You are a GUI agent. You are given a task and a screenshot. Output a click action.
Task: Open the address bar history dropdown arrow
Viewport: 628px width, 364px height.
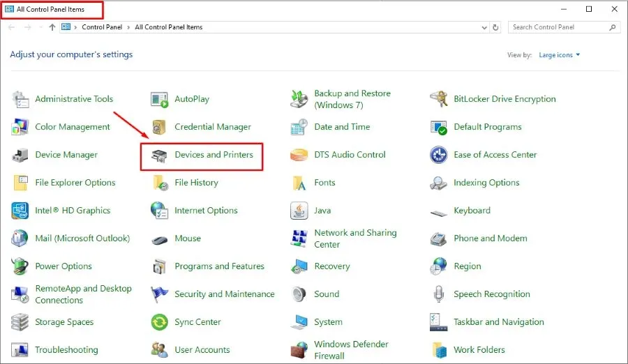click(x=484, y=27)
